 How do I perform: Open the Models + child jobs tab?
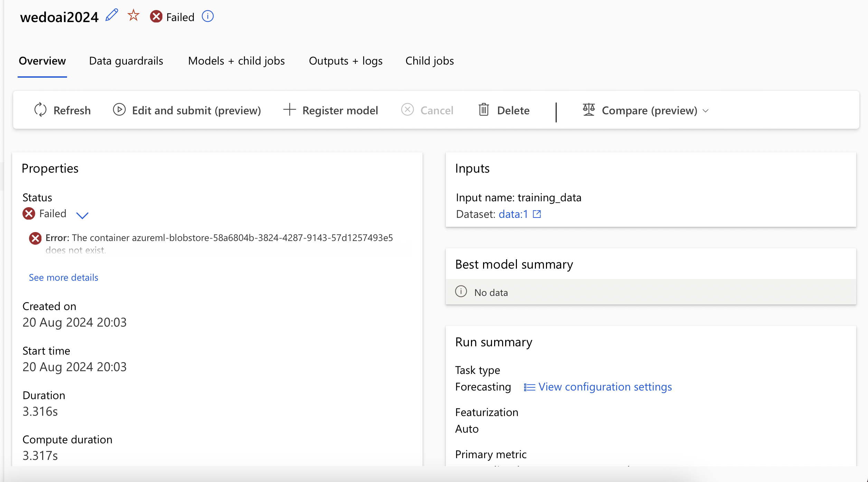pos(236,61)
